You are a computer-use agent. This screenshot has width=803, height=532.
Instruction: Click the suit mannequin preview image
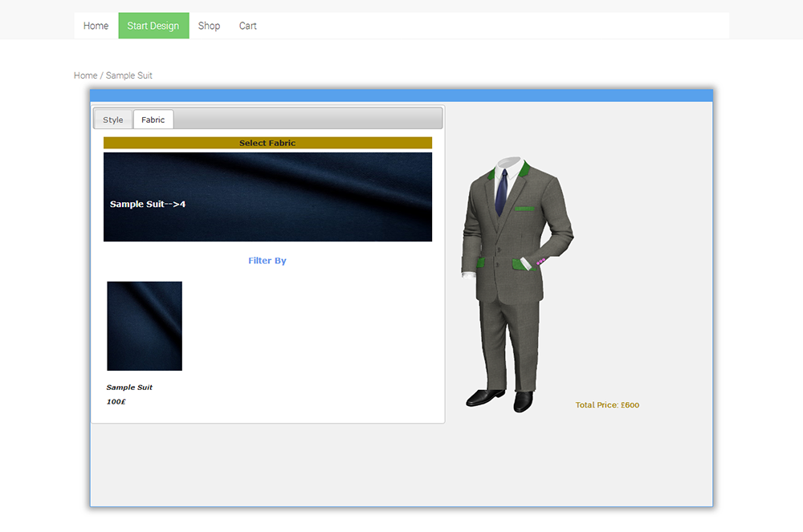point(517,284)
